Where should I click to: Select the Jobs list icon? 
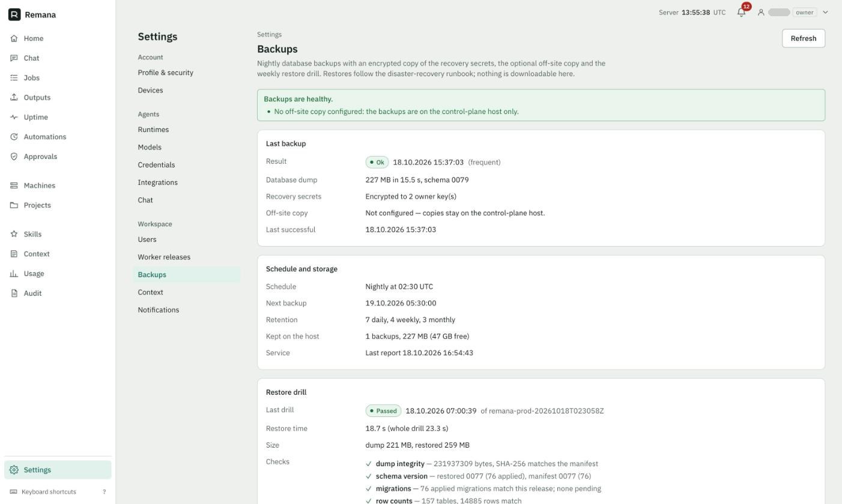click(x=14, y=78)
